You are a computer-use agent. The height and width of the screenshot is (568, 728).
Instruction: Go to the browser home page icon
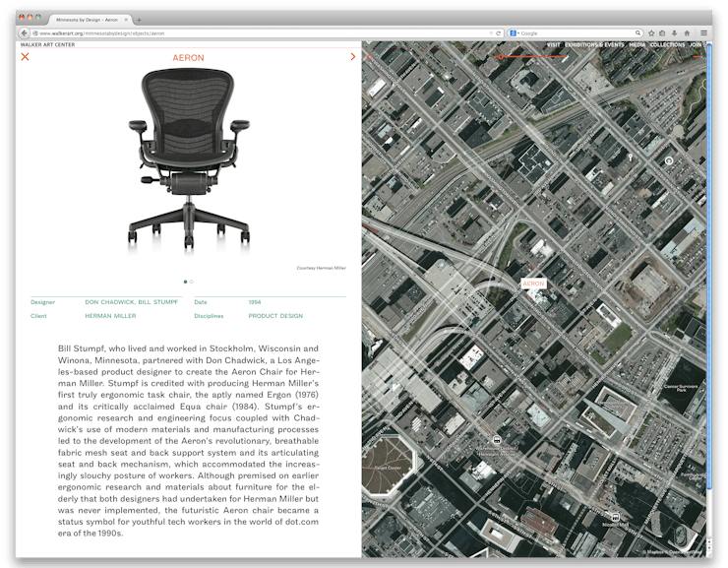point(688,33)
